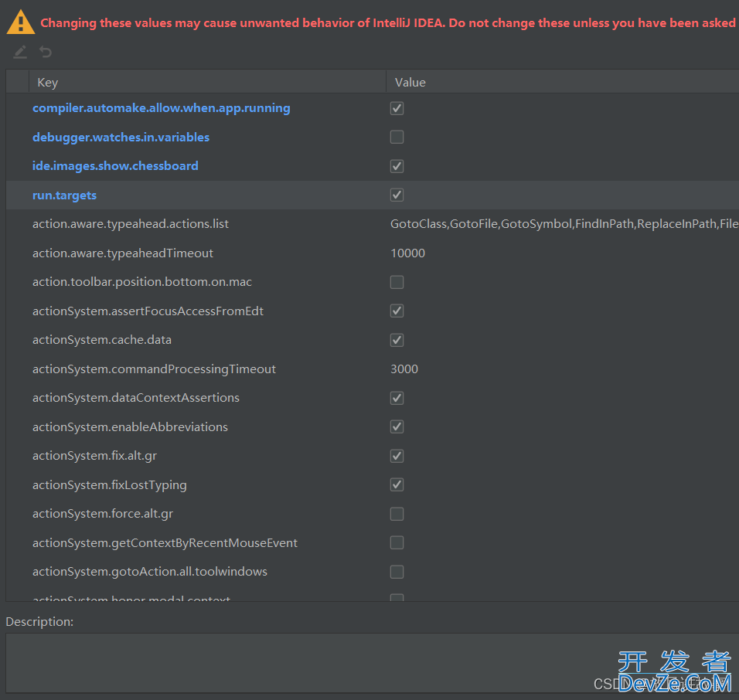Click inside the Description text area
This screenshot has height=700, width=739.
coord(373,663)
